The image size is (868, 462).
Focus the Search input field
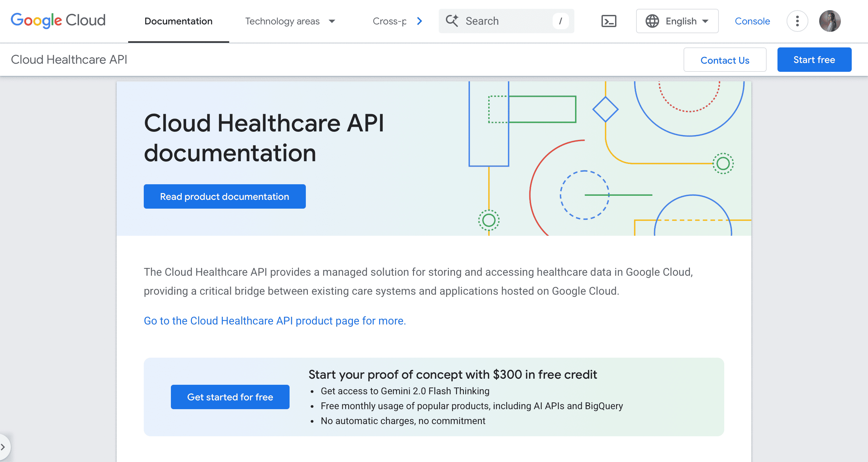[x=505, y=21]
